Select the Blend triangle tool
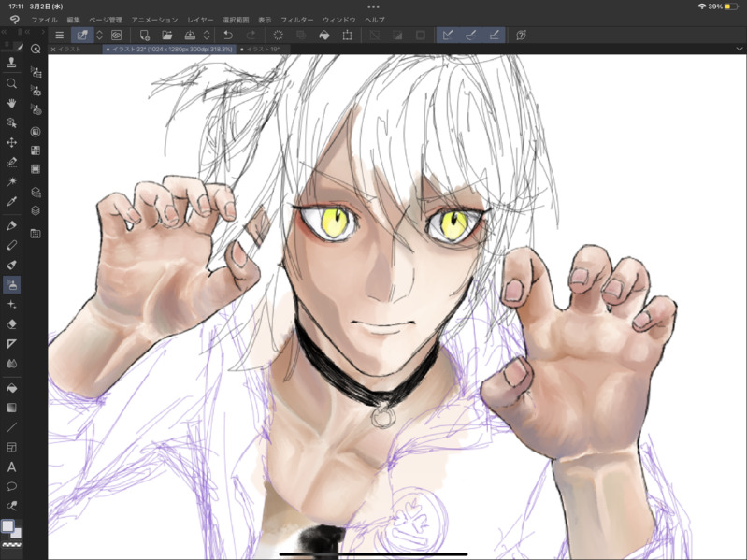Screen dimensions: 747x560 coord(11,343)
